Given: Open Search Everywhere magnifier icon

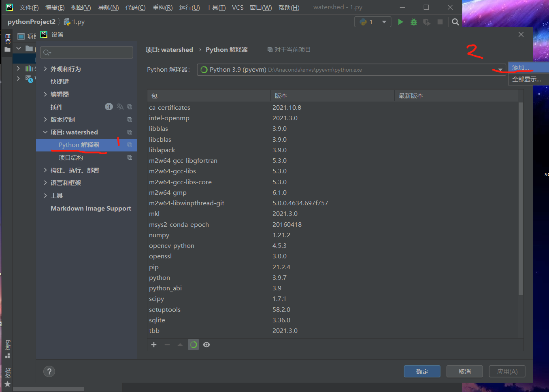Looking at the screenshot, I should [455, 22].
